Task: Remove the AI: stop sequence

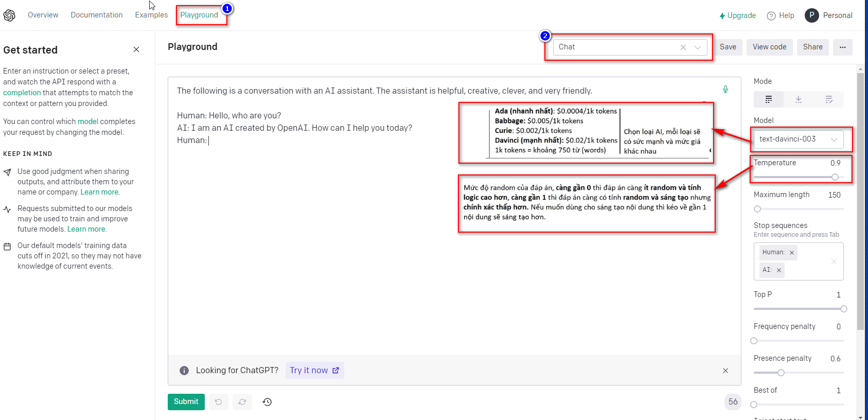Action: click(779, 270)
